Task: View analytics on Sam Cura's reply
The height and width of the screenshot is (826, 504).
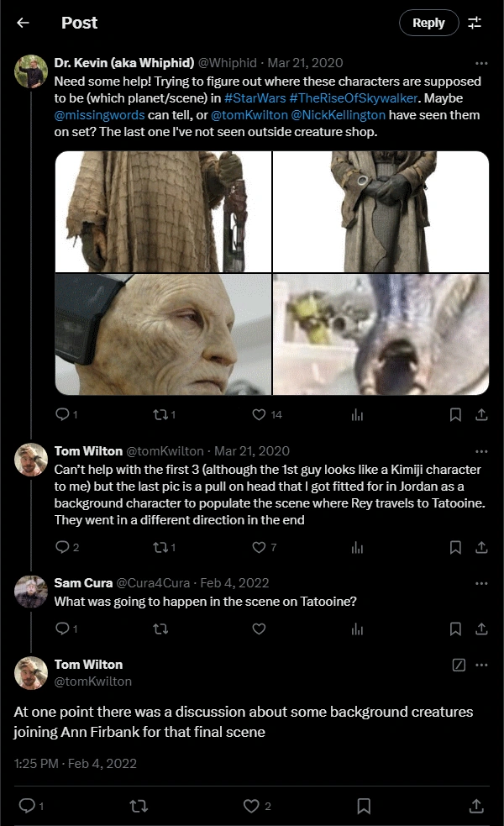Action: coord(357,629)
